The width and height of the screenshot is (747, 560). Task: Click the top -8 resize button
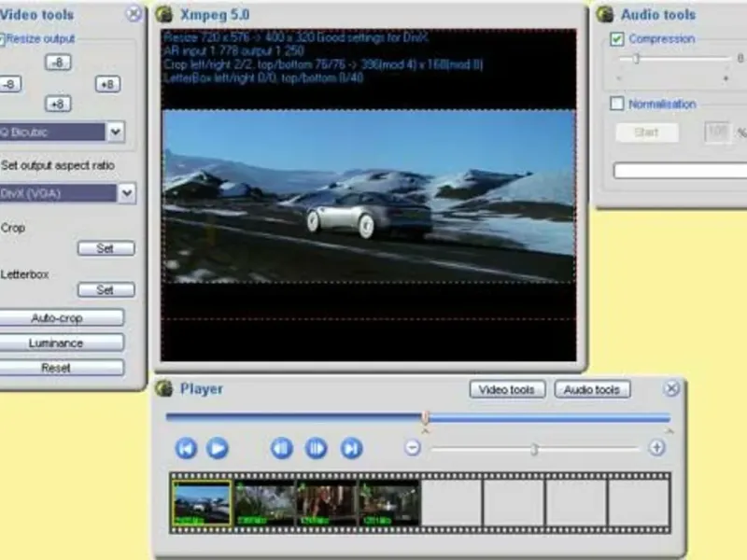[58, 63]
